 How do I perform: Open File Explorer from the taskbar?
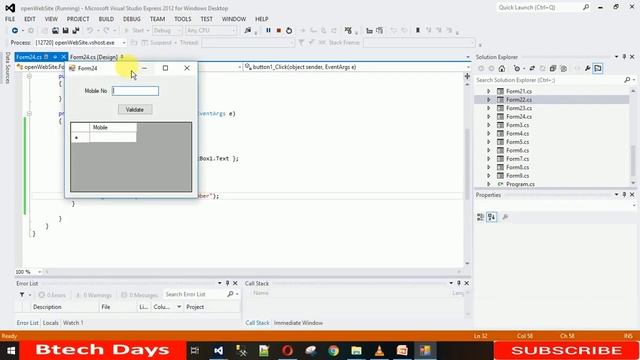point(356,351)
